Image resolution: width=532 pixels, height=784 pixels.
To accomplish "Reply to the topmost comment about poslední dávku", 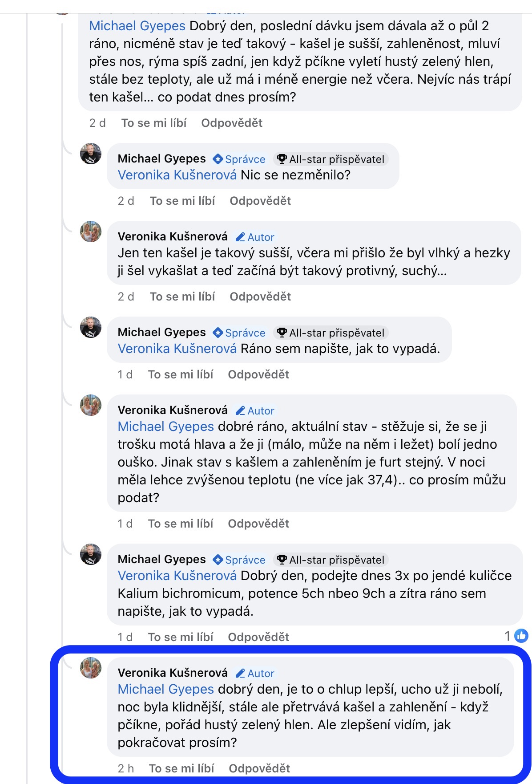I will (232, 123).
